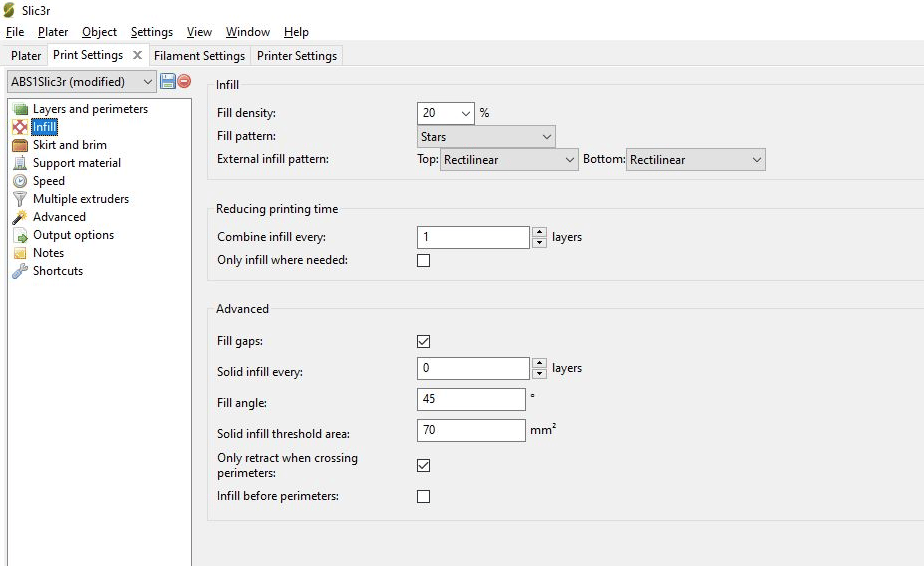Toggle Only retract when crossing perimeters
The image size is (924, 566).
(x=424, y=466)
